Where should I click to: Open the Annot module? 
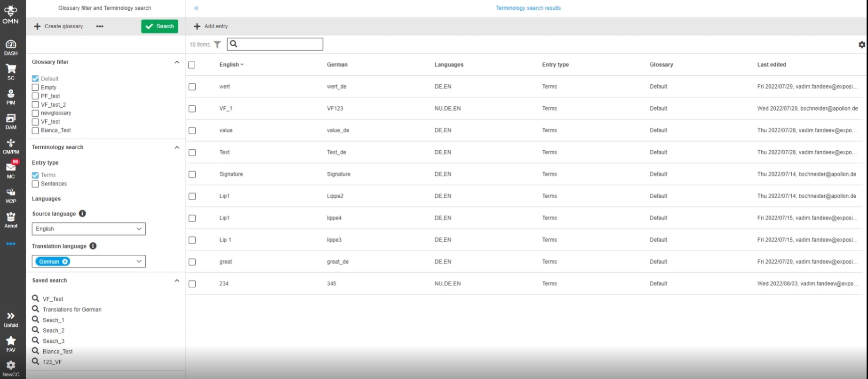pos(11,220)
